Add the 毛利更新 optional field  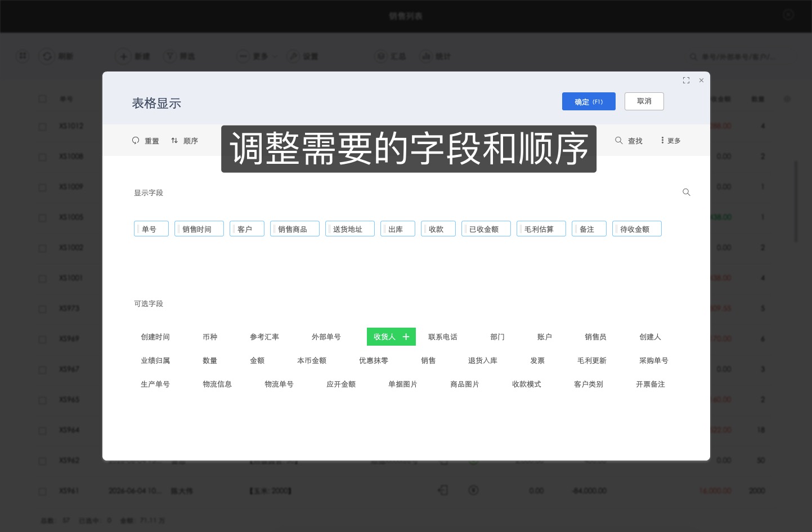pos(592,360)
